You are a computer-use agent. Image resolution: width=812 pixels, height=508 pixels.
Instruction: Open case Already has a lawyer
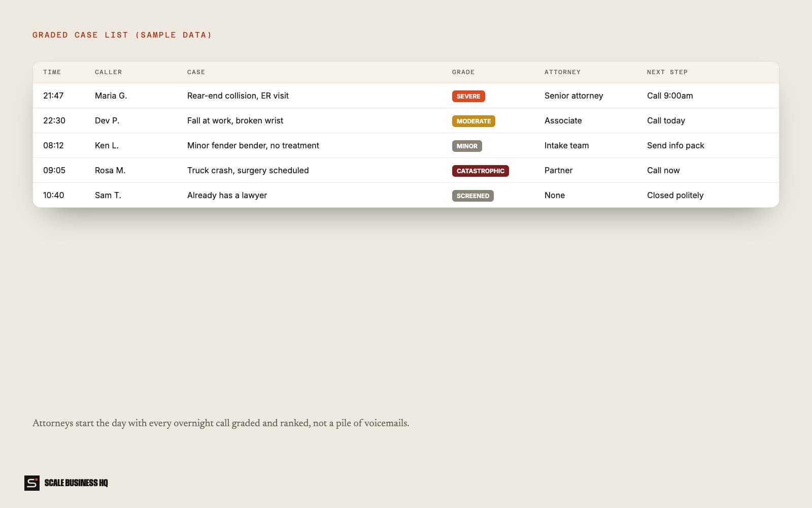pos(227,195)
